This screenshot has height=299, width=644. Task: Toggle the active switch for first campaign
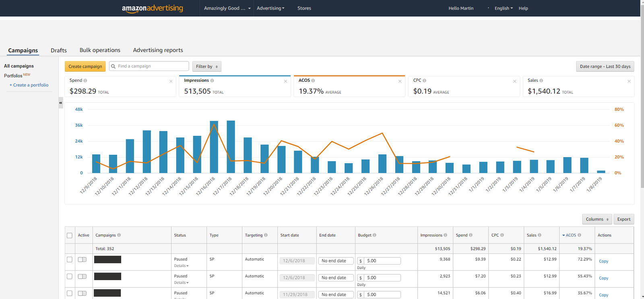tap(82, 260)
